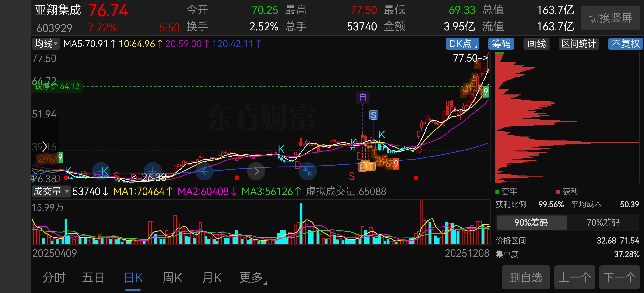Click the zoom-in plus circular chart button
Screen dimensions: 644x293
tap(153, 171)
